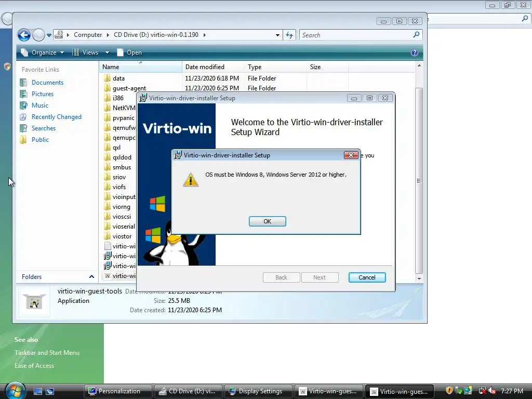Switch to Personalization taskbar button
The width and height of the screenshot is (532, 399).
[118, 391]
